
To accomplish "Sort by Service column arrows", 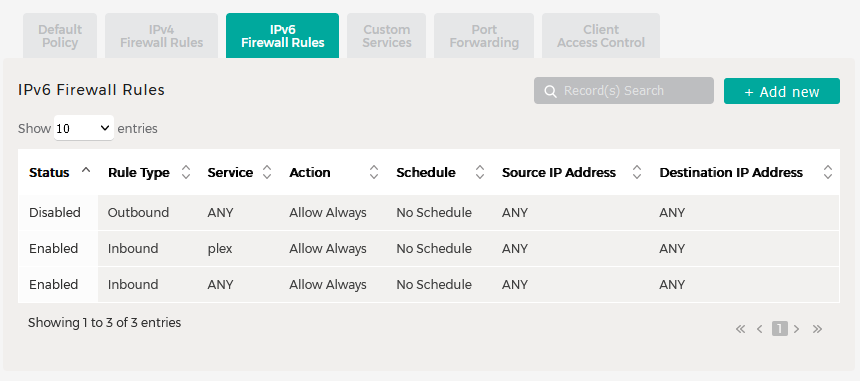I will [267, 172].
